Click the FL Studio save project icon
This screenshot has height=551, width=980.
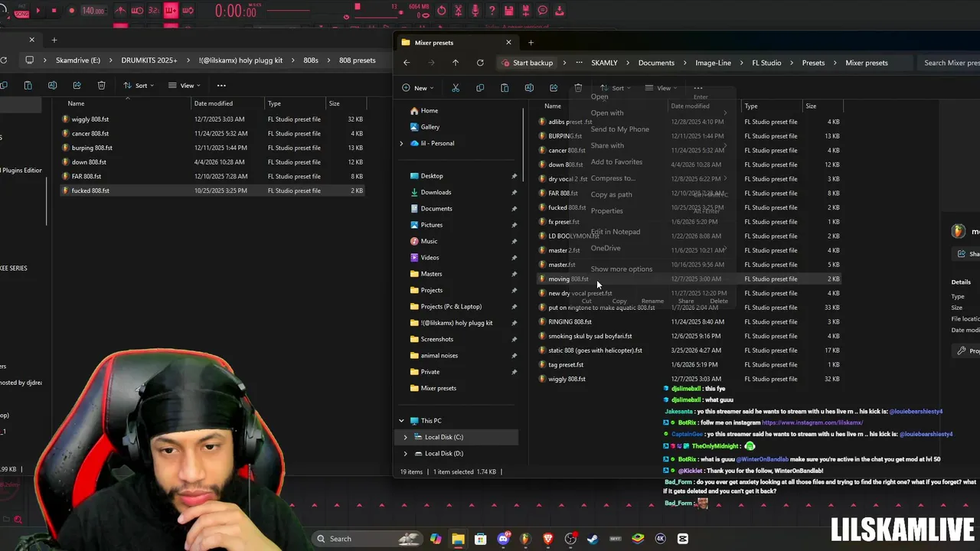[509, 11]
